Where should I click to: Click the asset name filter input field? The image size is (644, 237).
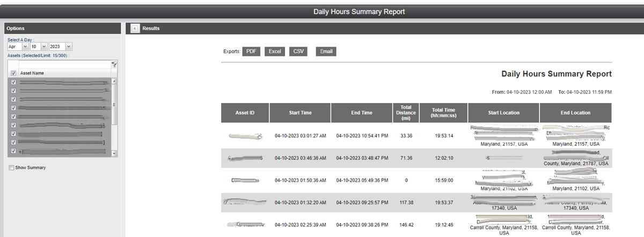59,64
